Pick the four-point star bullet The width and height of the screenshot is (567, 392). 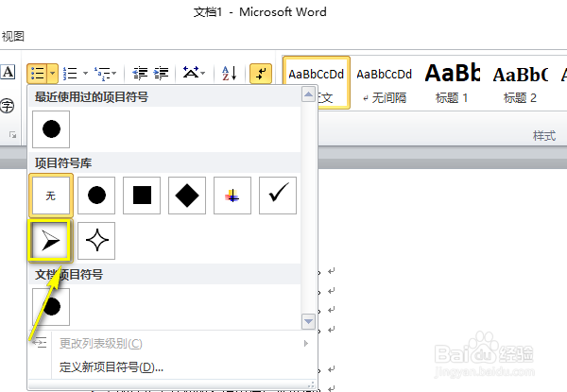(x=96, y=241)
